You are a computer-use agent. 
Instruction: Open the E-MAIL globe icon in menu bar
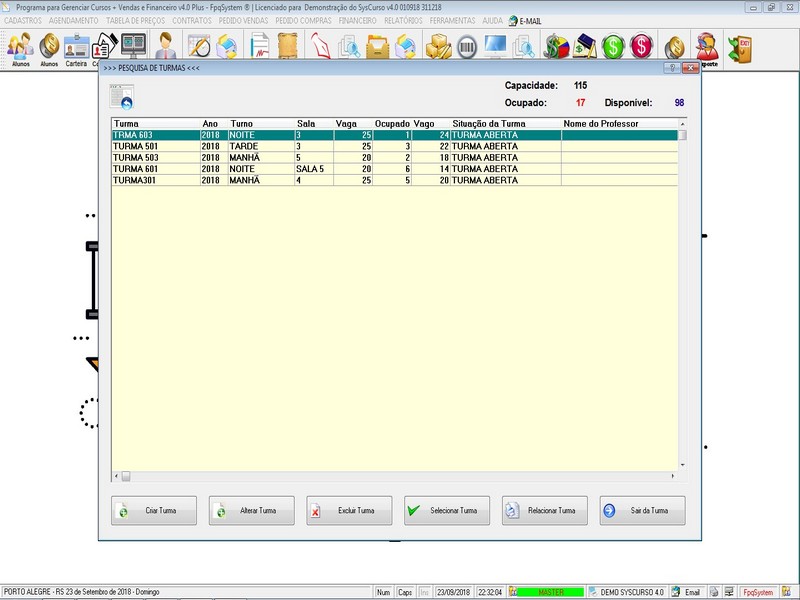click(x=513, y=21)
